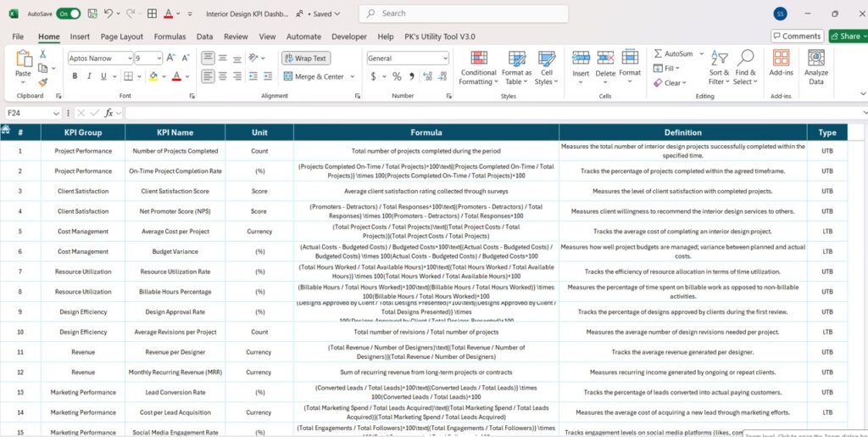The image size is (868, 437).
Task: Switch to the Insert tab
Action: (x=80, y=36)
